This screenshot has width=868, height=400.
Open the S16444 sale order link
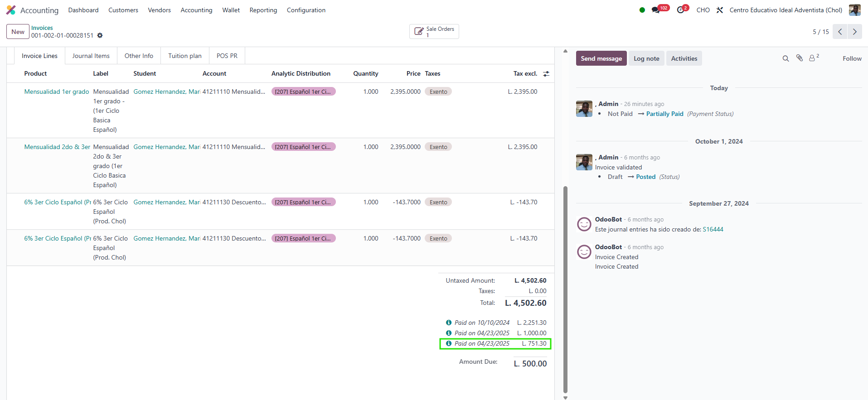713,229
